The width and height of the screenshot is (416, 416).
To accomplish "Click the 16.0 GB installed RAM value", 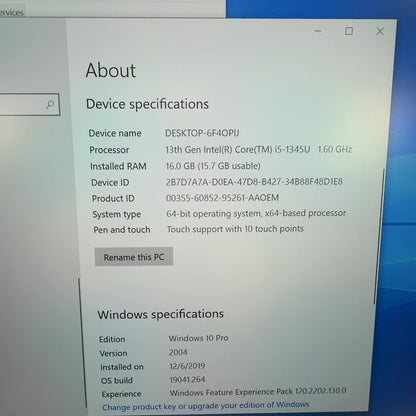I will click(213, 166).
